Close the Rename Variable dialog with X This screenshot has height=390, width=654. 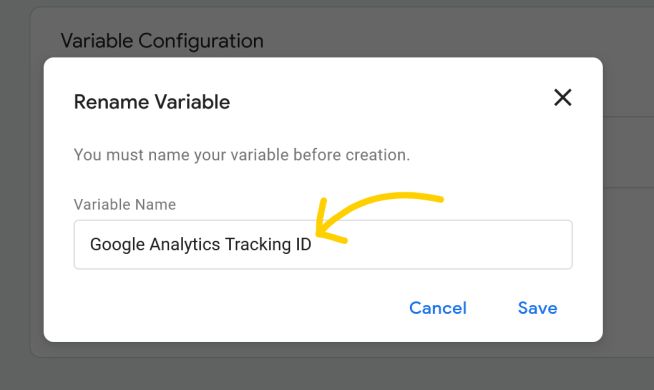coord(562,98)
